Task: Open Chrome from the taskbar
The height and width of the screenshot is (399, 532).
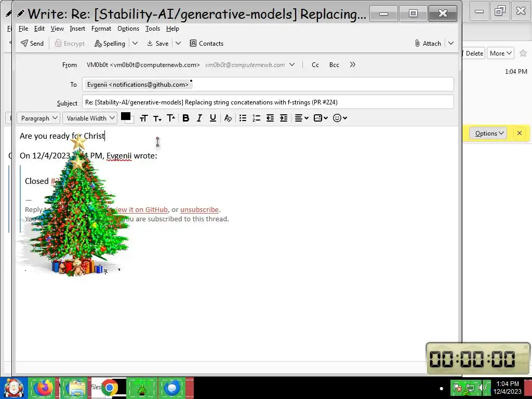Action: [x=109, y=388]
